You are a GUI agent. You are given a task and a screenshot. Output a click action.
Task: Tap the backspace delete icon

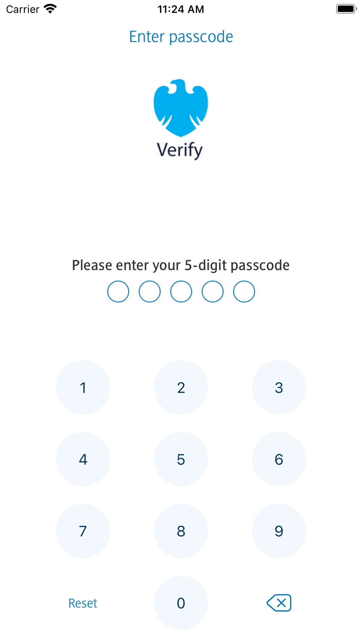point(279,603)
